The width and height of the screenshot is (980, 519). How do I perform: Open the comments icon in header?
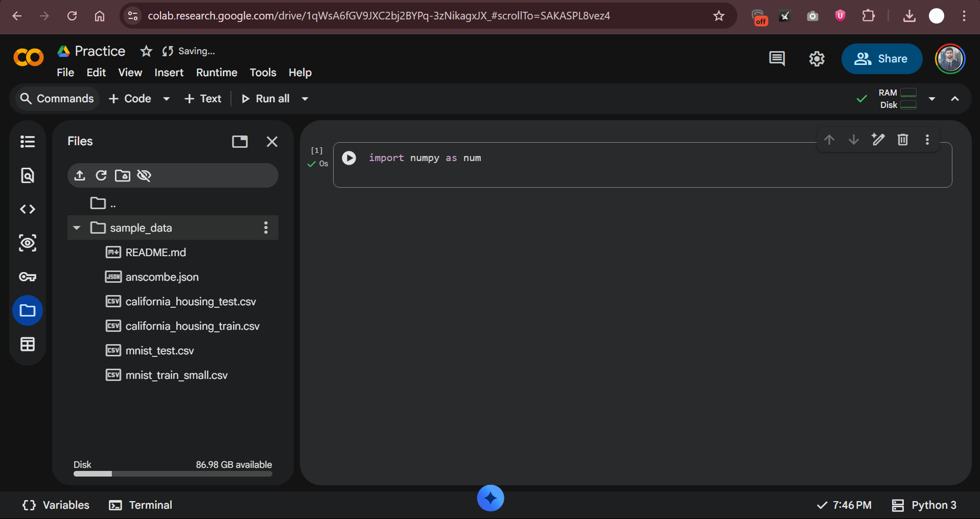coord(777,59)
